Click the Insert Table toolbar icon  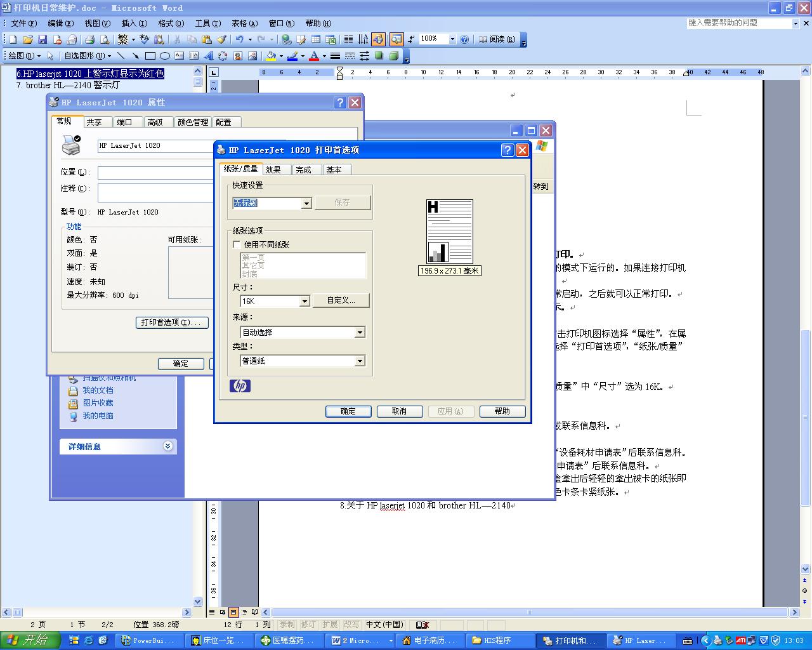315,39
